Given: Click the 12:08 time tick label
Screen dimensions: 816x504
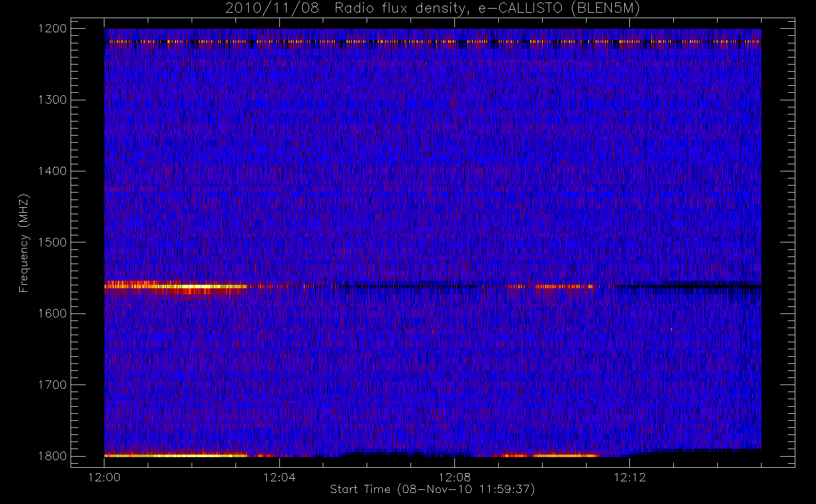Looking at the screenshot, I should (454, 477).
